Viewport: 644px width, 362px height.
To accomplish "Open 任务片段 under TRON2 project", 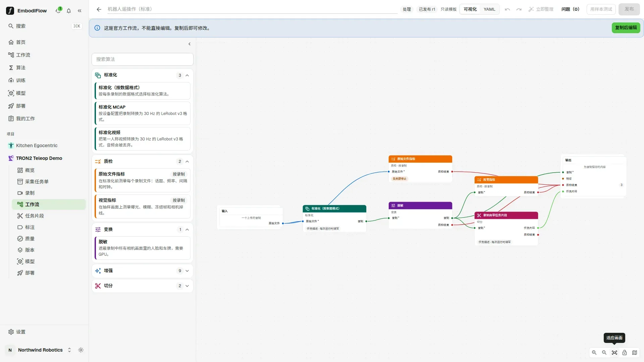I will (x=49, y=216).
